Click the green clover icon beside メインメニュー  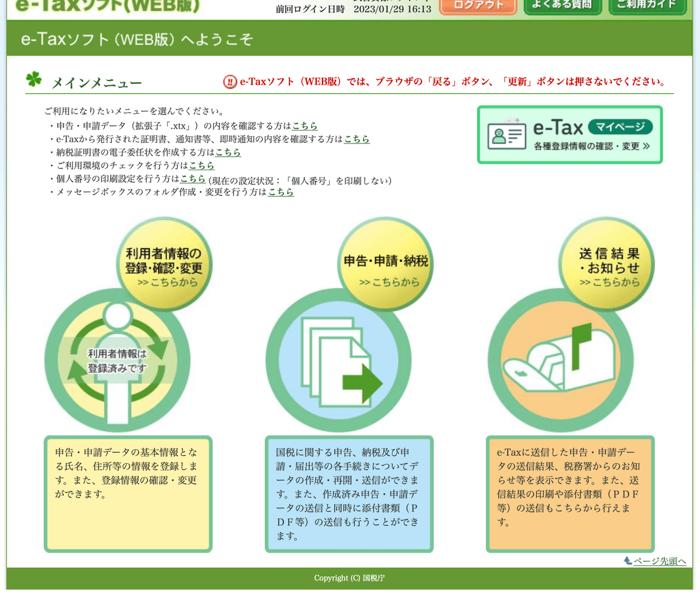click(x=34, y=79)
